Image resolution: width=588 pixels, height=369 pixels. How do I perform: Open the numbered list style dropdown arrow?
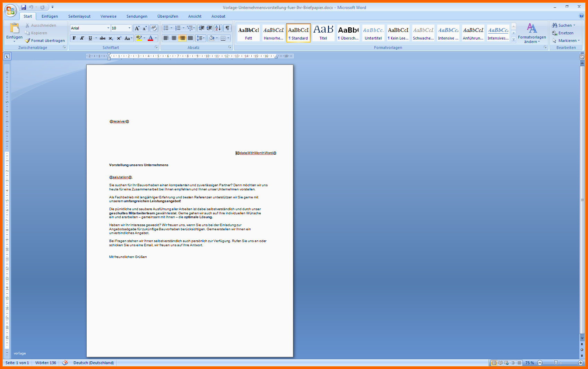click(183, 28)
